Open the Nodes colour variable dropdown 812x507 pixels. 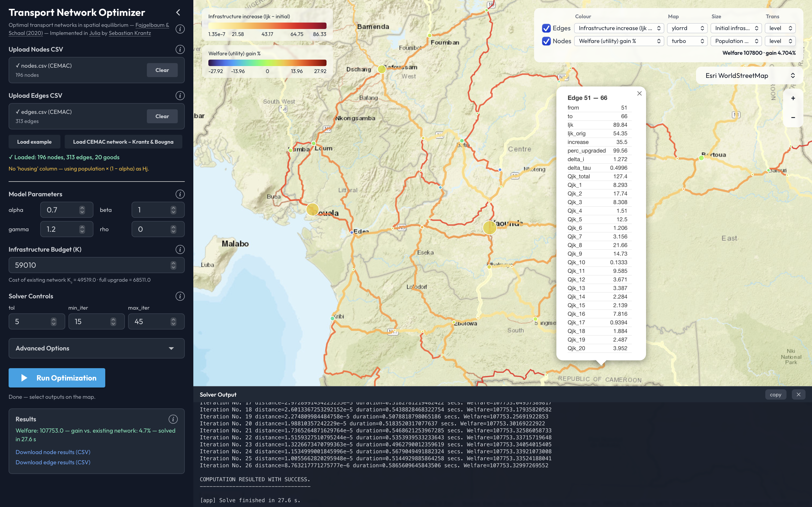click(619, 41)
